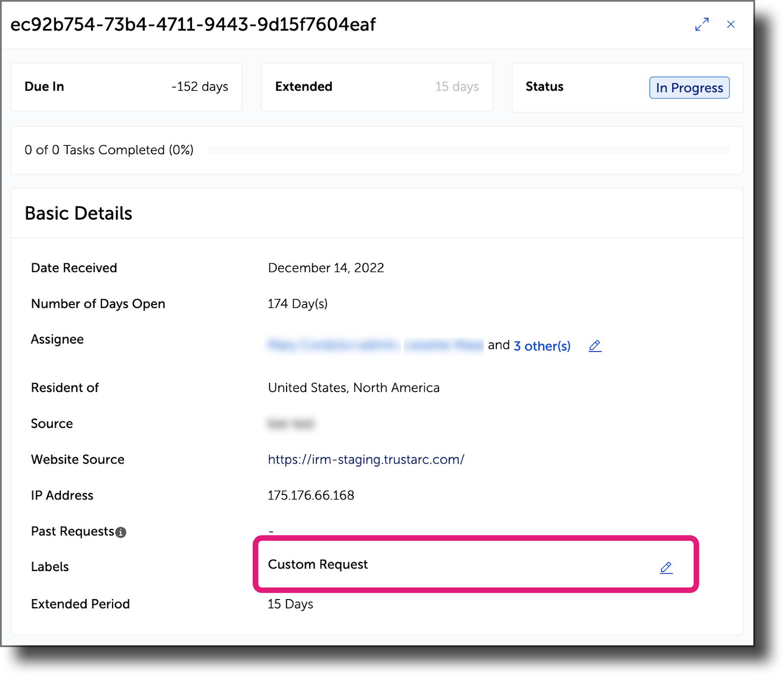Open the expand-to-fullscreen icon
The image size is (784, 676).
pyautogui.click(x=703, y=24)
